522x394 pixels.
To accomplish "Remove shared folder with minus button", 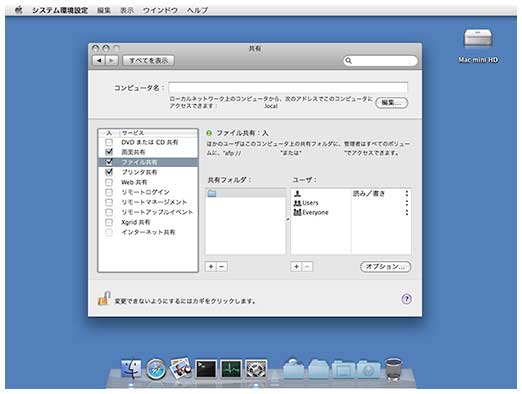I will (x=222, y=266).
